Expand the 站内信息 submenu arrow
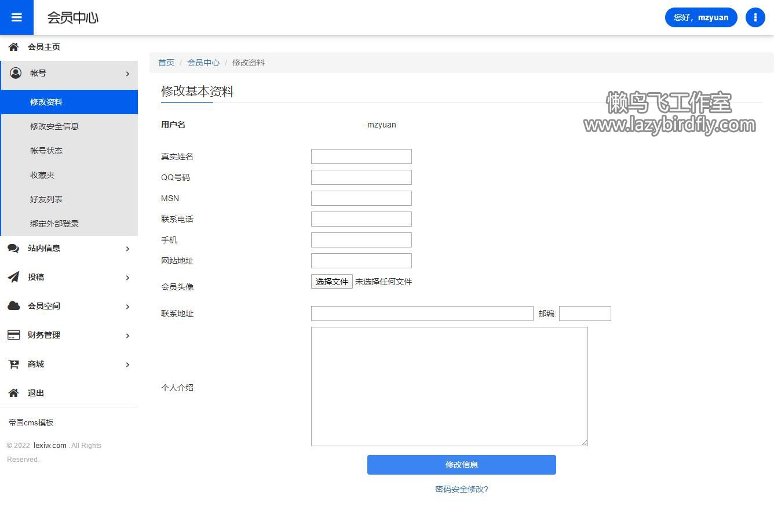The height and width of the screenshot is (532, 774). pyautogui.click(x=127, y=249)
